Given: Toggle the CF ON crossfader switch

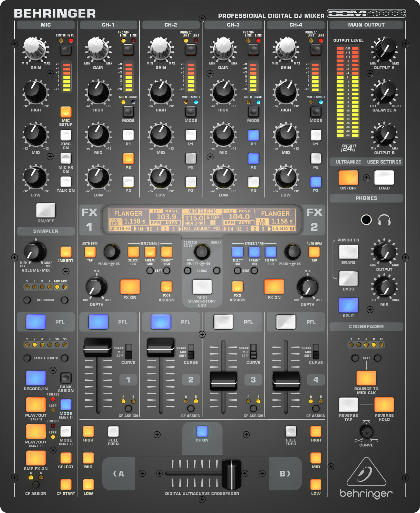Looking at the screenshot, I should tap(202, 432).
